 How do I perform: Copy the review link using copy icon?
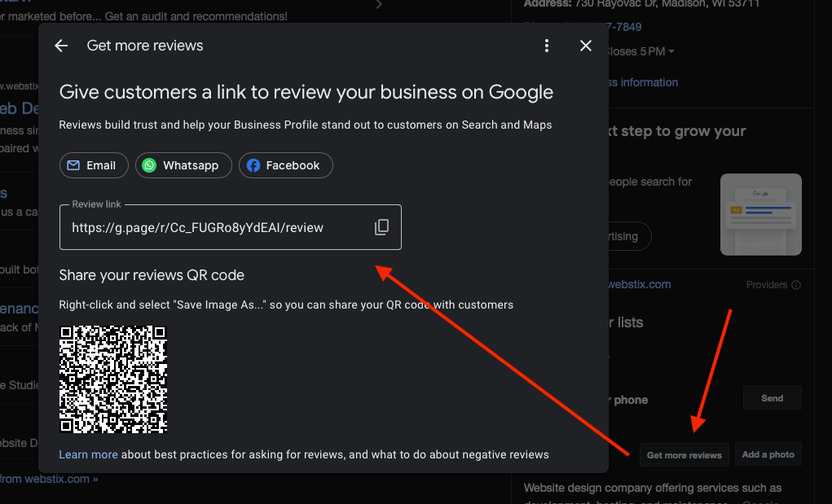(381, 227)
